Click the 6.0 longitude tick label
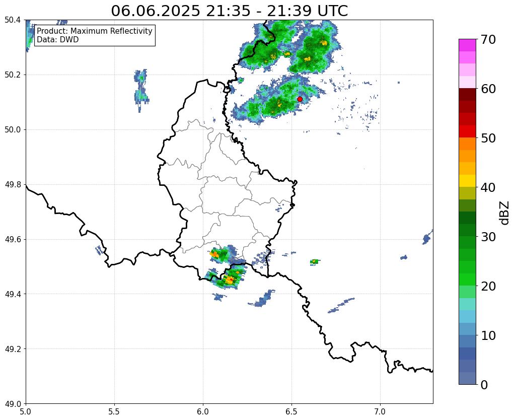Screen dimensions: 515x420 tap(203, 411)
